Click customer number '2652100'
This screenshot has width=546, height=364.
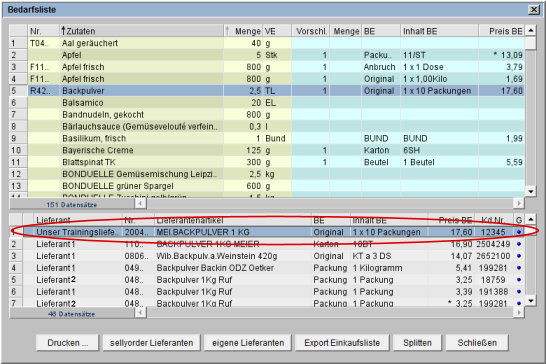(494, 256)
